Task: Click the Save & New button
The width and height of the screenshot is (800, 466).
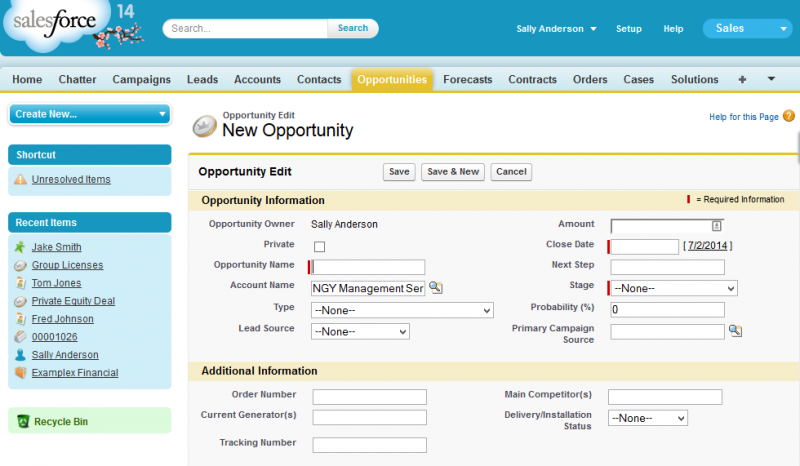Action: click(x=453, y=171)
